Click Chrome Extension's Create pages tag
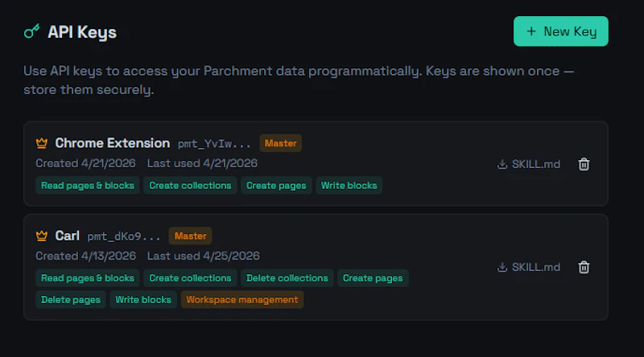 pyautogui.click(x=276, y=186)
